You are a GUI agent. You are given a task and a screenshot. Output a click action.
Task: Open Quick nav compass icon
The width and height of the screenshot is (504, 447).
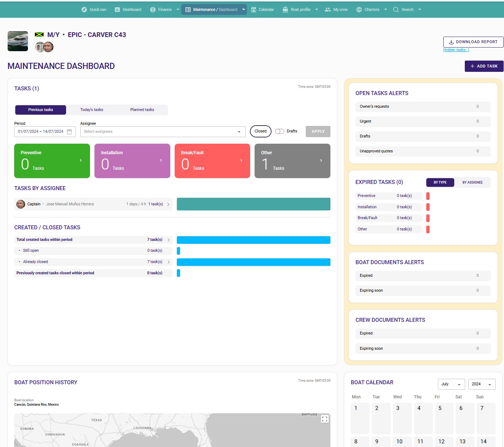84,9
